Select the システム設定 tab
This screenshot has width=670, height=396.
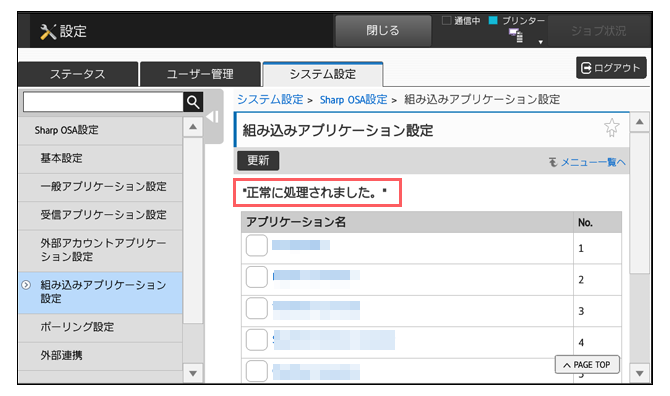tap(323, 74)
